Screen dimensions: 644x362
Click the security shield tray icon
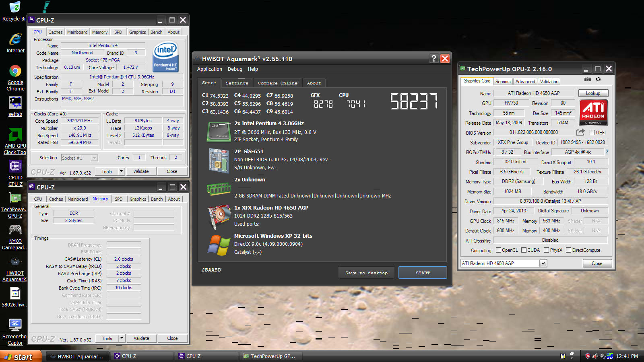click(588, 356)
